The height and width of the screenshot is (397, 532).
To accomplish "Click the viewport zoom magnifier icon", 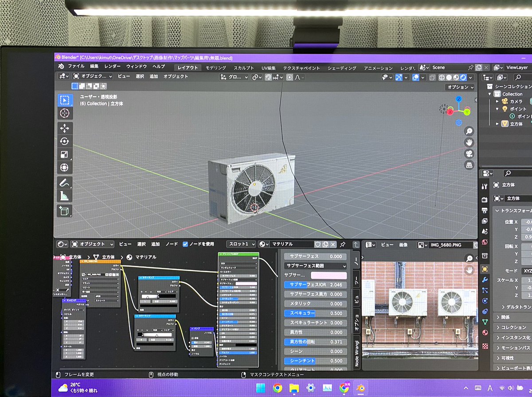I will (x=469, y=131).
